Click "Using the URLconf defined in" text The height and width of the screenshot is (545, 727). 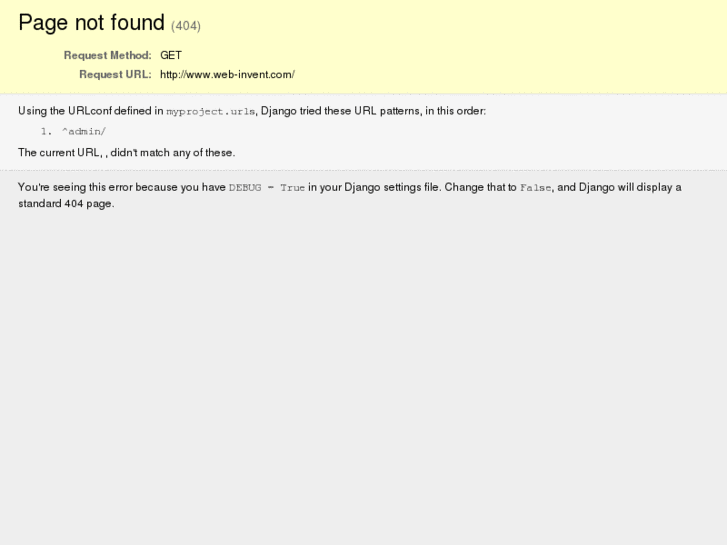coord(90,111)
